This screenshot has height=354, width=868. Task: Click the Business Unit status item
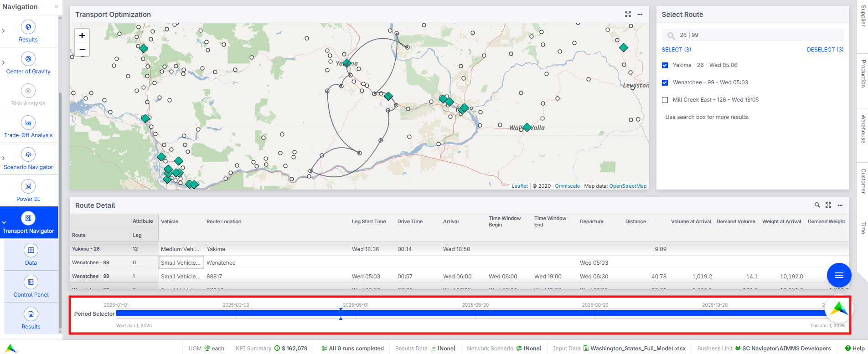pos(764,348)
